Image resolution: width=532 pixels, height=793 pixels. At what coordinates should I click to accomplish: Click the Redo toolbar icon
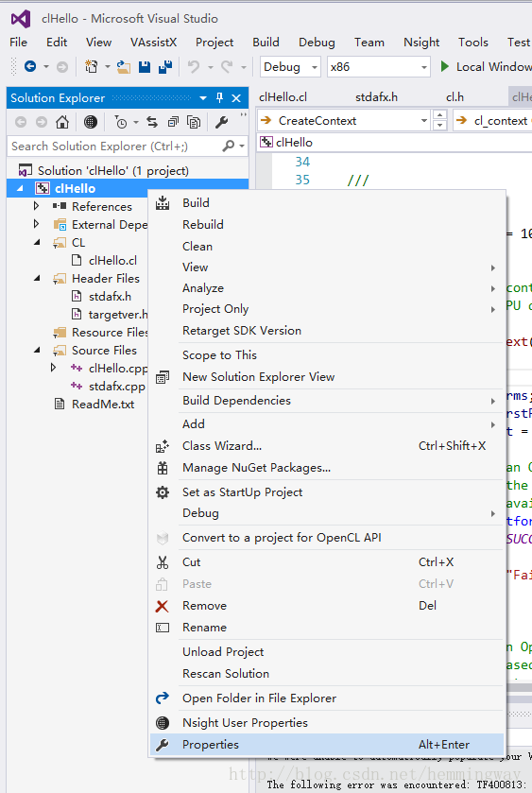[x=227, y=66]
